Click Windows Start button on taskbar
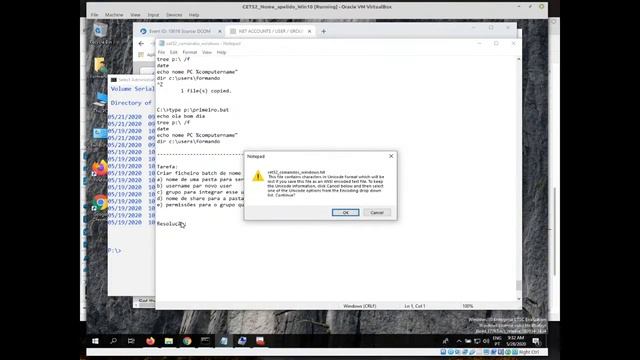 click(95, 341)
